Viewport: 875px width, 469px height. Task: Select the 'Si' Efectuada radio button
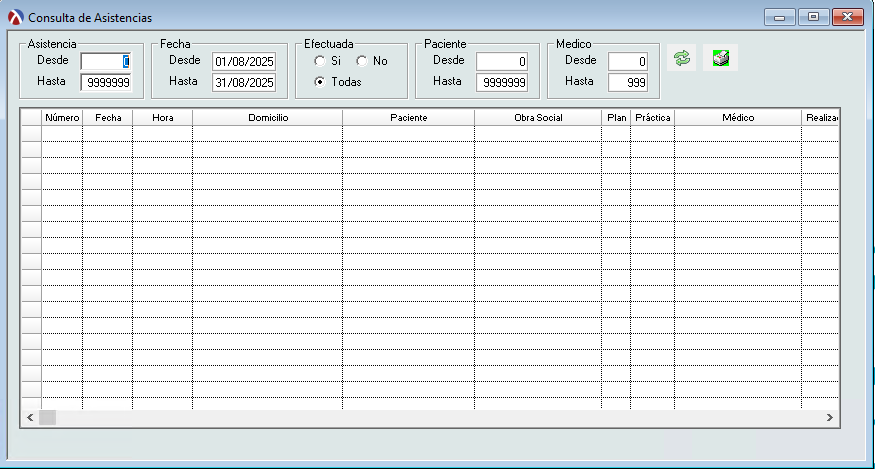click(320, 61)
